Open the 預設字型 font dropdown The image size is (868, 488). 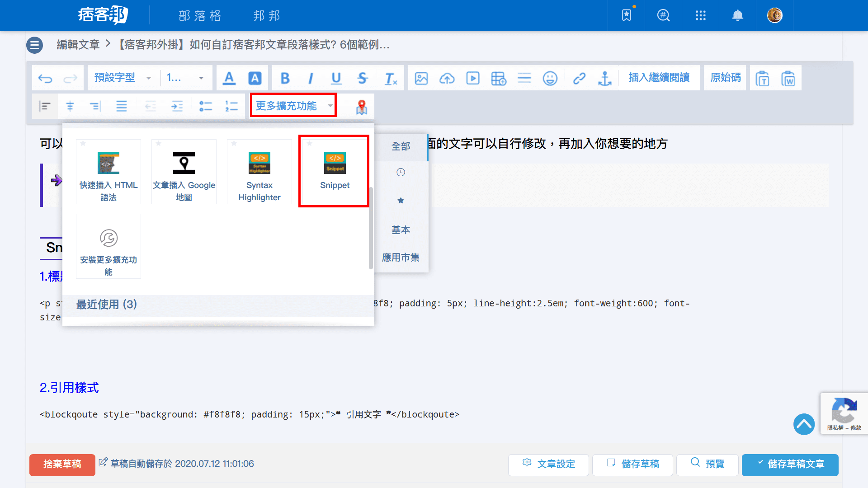click(122, 77)
